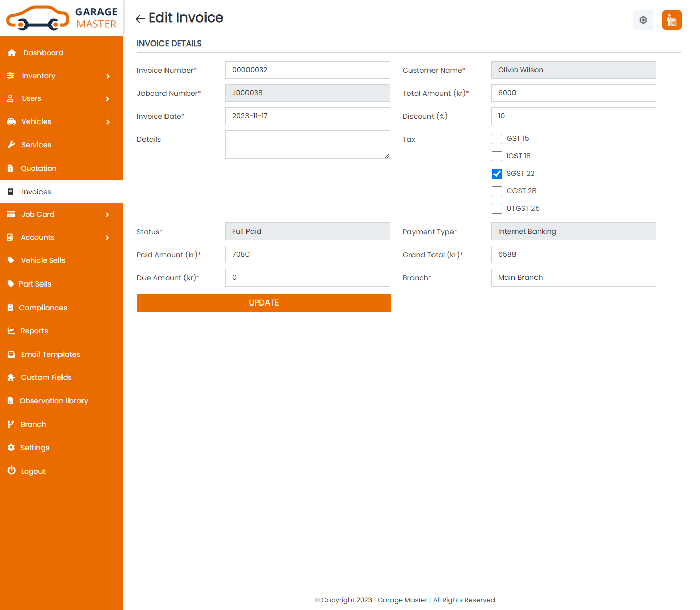Tick the UTGST 25 checkbox
700x610 pixels.
pyautogui.click(x=497, y=209)
